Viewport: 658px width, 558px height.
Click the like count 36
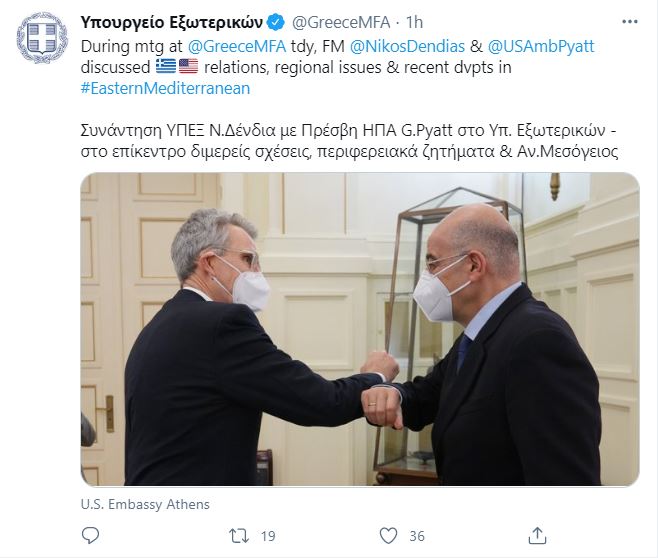pyautogui.click(x=417, y=536)
